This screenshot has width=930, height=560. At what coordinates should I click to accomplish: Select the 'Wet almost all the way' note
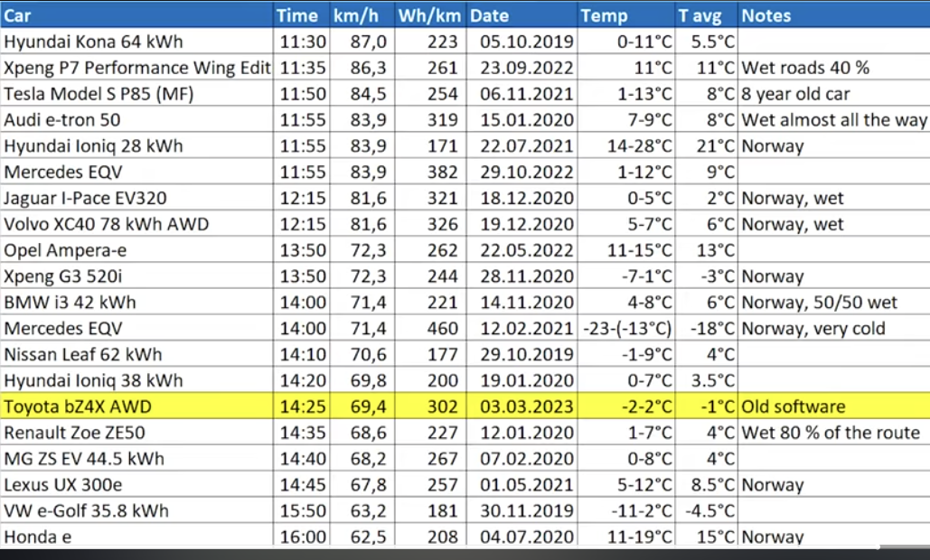[834, 120]
